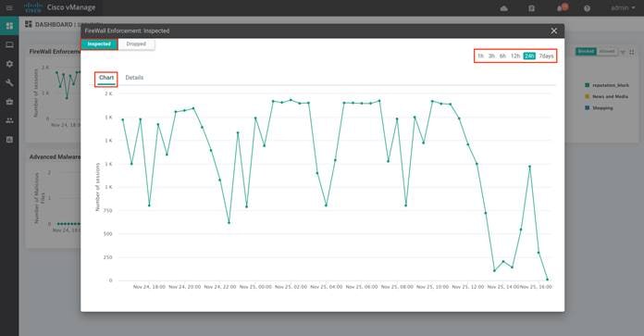Click the 'FireWall Enforcement: Inspected' dialog title
This screenshot has height=336, width=644.
(127, 31)
